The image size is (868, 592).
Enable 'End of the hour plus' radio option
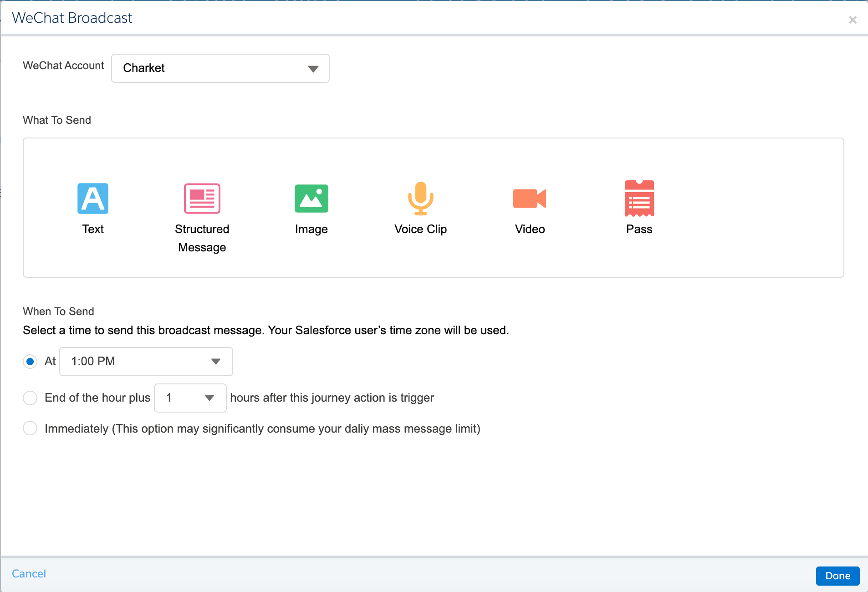click(30, 398)
